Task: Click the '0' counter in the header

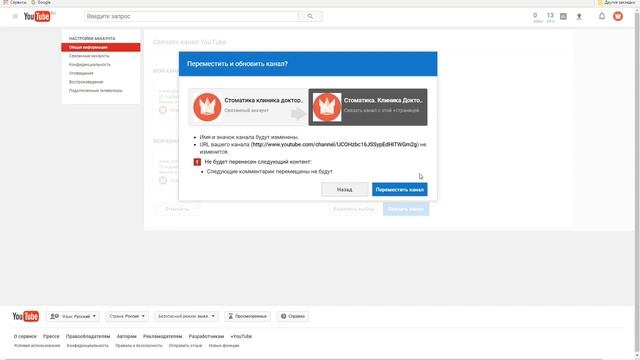Action: point(536,17)
